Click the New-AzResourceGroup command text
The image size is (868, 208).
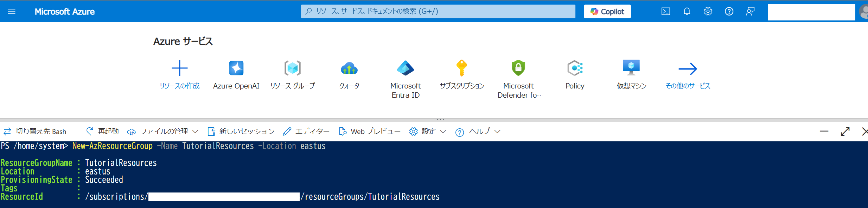point(113,146)
